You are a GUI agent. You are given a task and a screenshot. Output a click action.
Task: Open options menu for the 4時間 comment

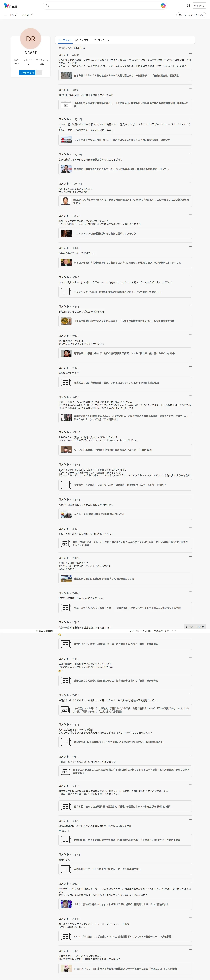pyautogui.click(x=190, y=53)
